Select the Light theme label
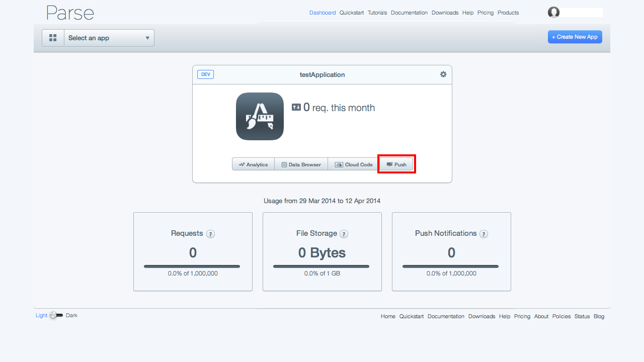Screen dimensions: 644x362 (x=41, y=315)
